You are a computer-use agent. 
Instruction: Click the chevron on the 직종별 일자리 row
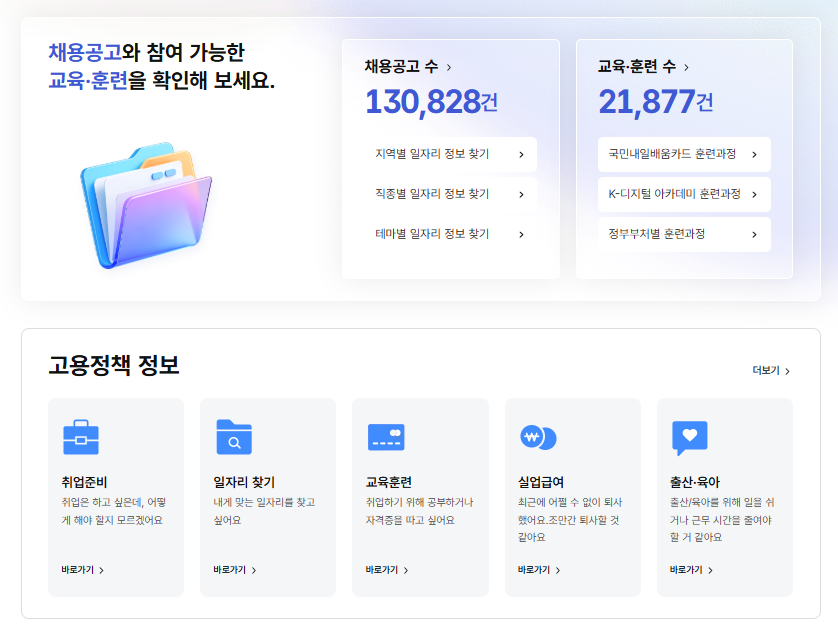tap(521, 195)
